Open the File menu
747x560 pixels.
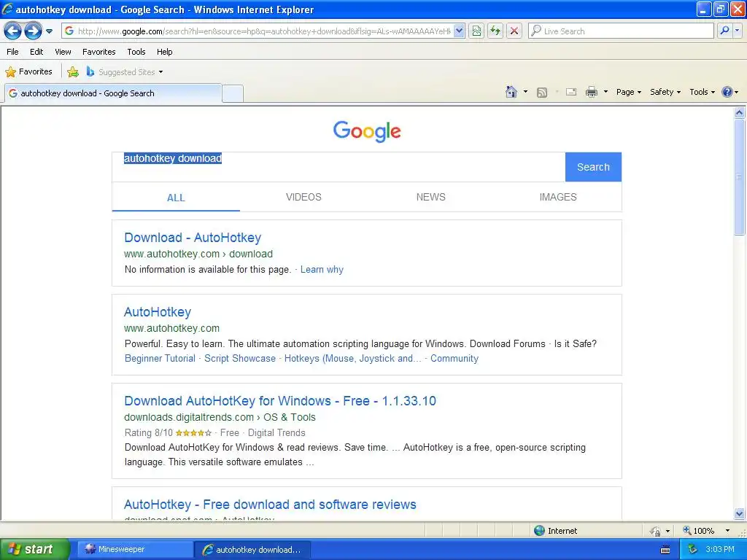(13, 52)
